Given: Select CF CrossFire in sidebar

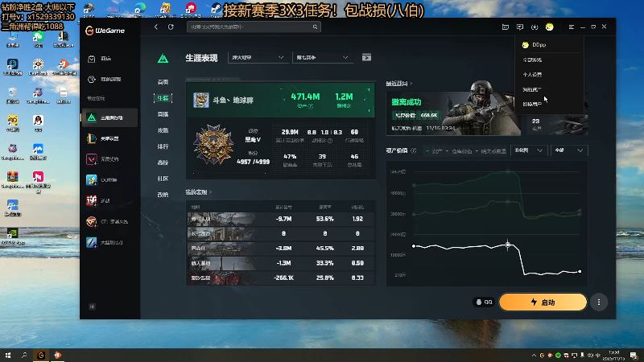Looking at the screenshot, I should point(109,222).
